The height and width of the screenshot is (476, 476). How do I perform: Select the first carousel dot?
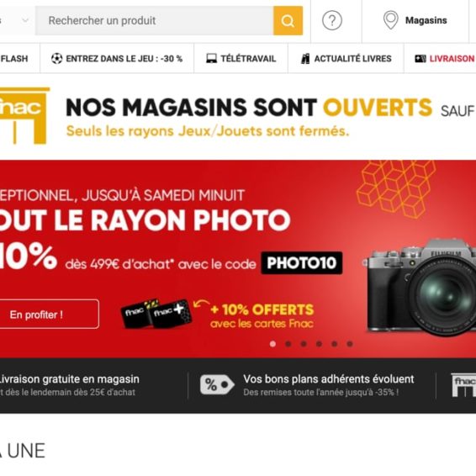tap(272, 344)
